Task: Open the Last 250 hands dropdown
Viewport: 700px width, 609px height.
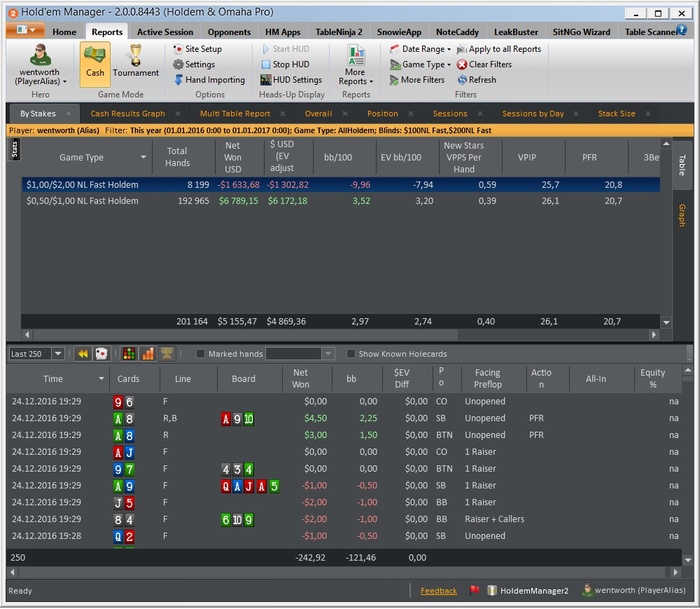Action: (x=58, y=354)
